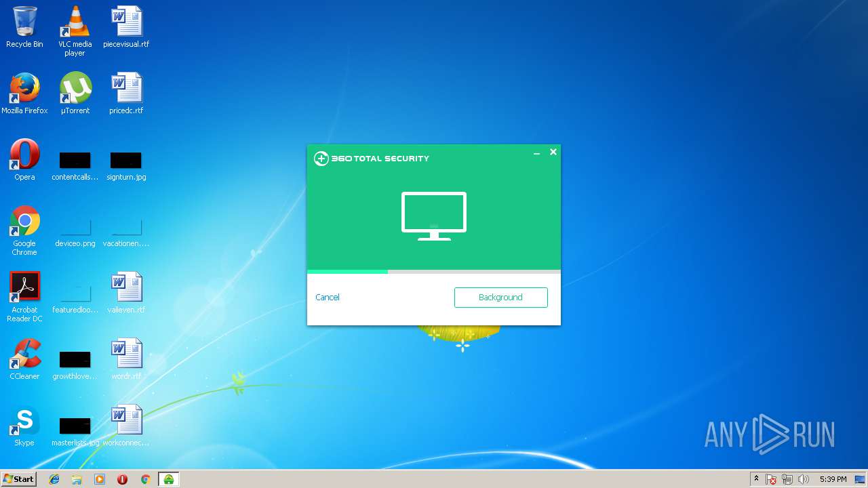This screenshot has height=488, width=868.
Task: Switch to 360 installer taskbar button
Action: pos(168,479)
